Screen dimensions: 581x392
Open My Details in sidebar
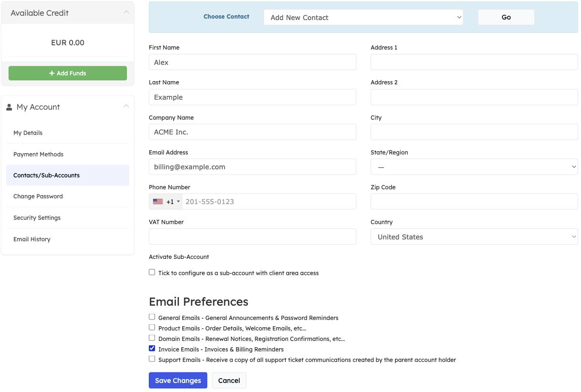point(68,133)
